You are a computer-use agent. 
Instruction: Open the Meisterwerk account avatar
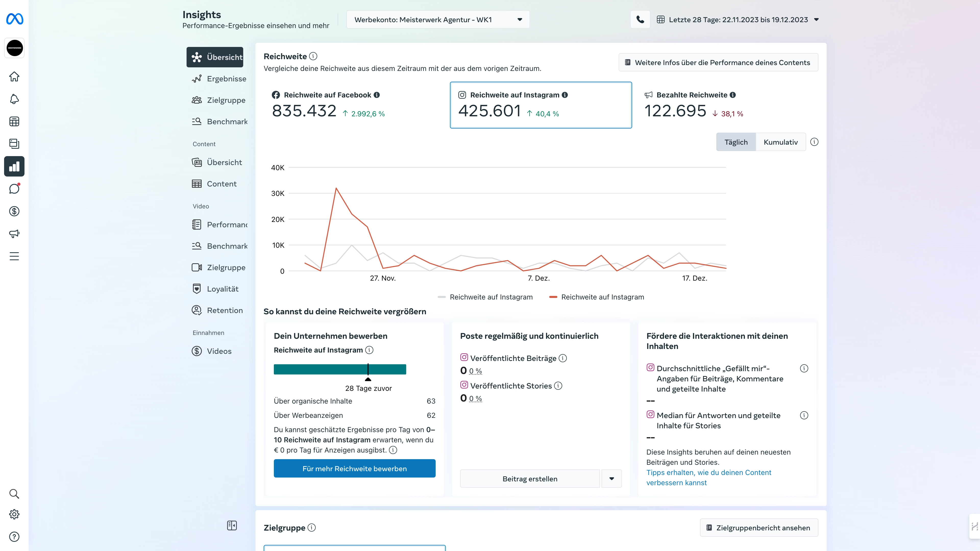coord(15,48)
